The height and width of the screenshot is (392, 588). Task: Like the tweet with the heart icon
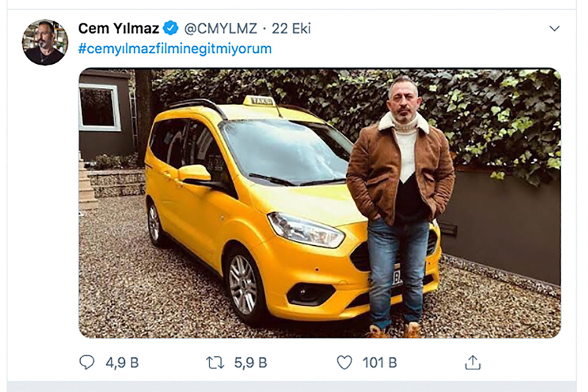(x=344, y=362)
